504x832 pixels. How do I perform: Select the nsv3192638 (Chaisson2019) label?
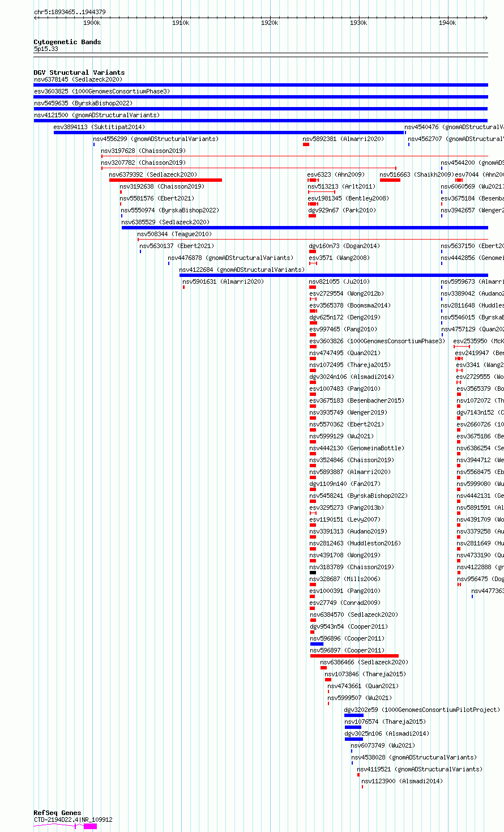(162, 186)
